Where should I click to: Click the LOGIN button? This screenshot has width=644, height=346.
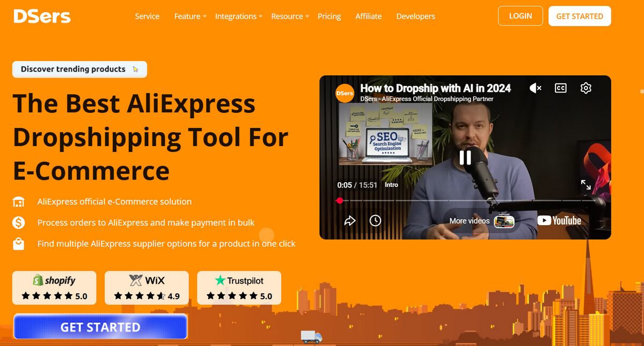tap(521, 16)
